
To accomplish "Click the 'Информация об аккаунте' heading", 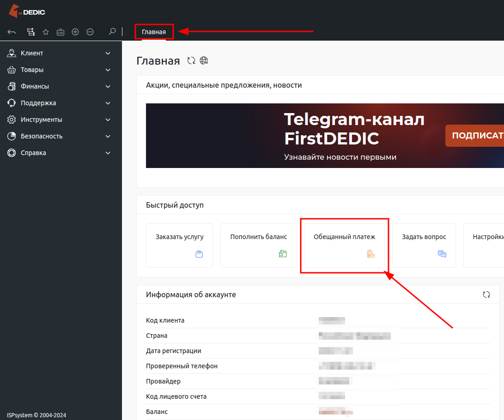I will [x=191, y=294].
